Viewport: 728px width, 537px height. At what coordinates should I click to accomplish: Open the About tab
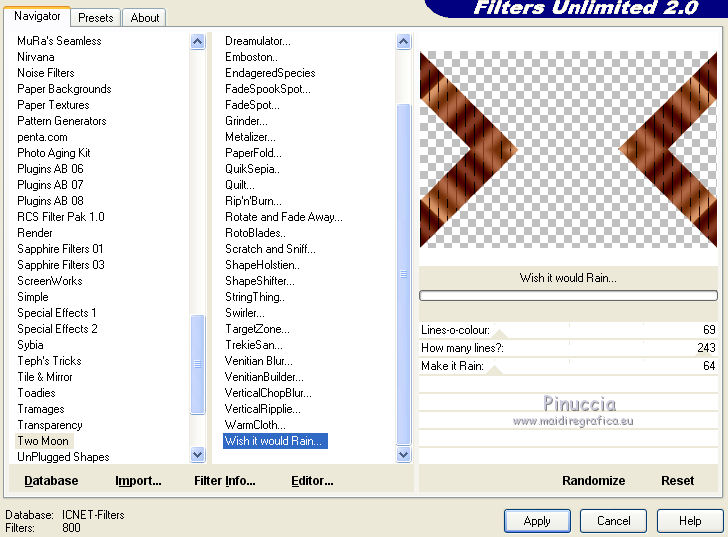tap(144, 18)
